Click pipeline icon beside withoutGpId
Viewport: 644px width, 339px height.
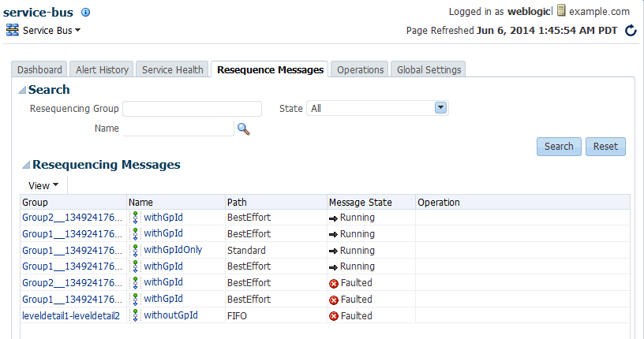(135, 315)
